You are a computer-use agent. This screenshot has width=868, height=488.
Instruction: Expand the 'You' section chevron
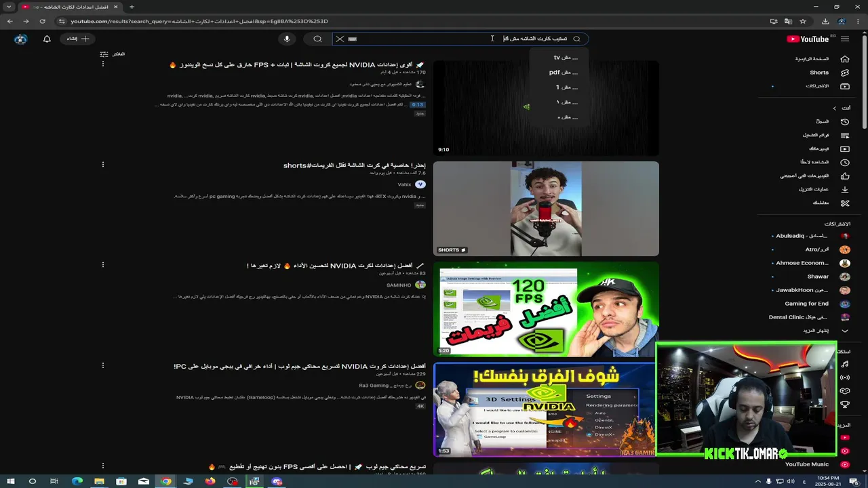tap(835, 108)
